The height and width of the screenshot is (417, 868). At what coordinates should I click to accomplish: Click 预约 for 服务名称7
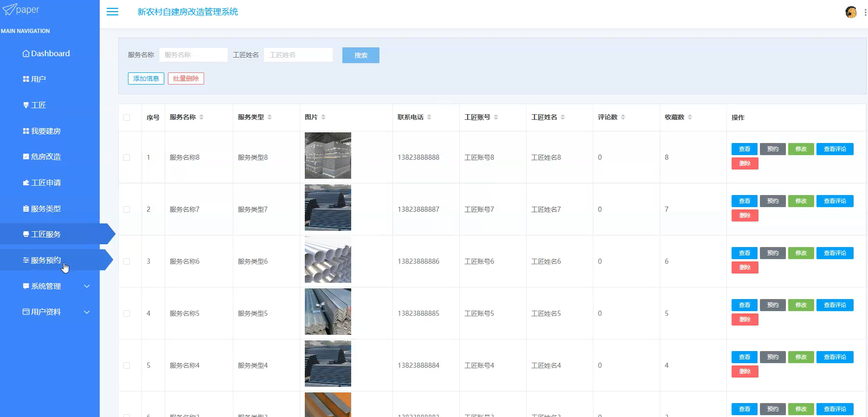(773, 201)
